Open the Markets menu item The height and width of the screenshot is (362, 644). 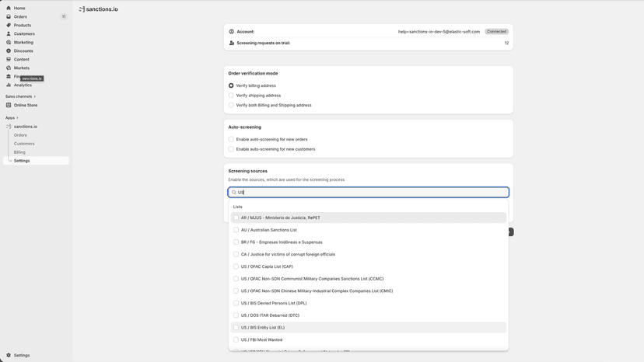(21, 68)
